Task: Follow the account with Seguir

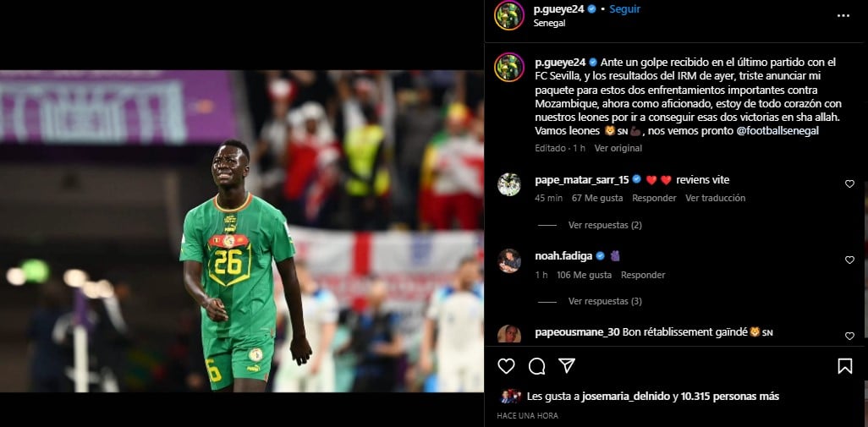Action: 625,8
